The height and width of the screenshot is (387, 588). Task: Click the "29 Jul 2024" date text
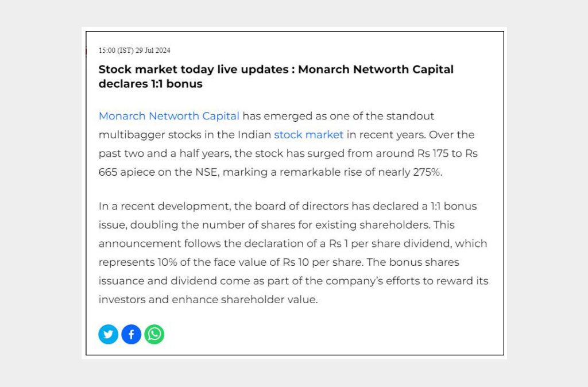pos(153,51)
